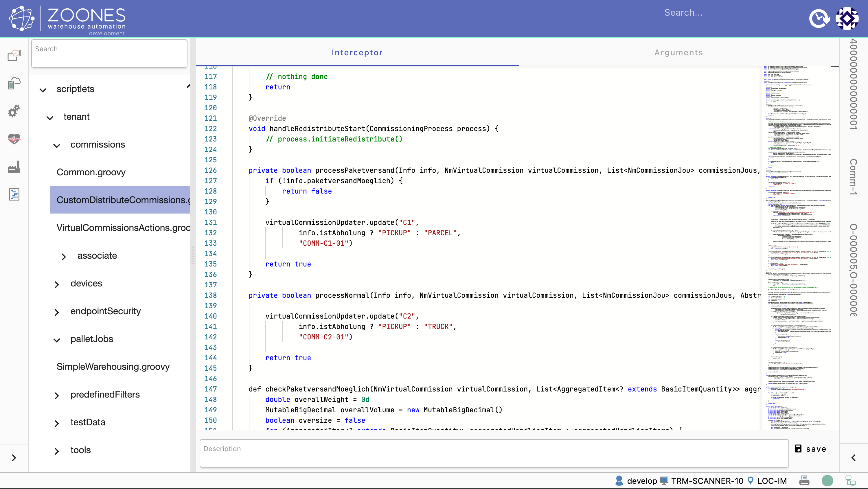
Task: Click the printer icon in status bar
Action: [804, 480]
